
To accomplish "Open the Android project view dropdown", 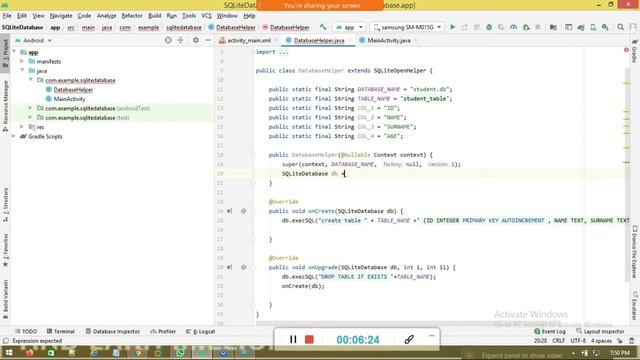I will tap(33, 40).
